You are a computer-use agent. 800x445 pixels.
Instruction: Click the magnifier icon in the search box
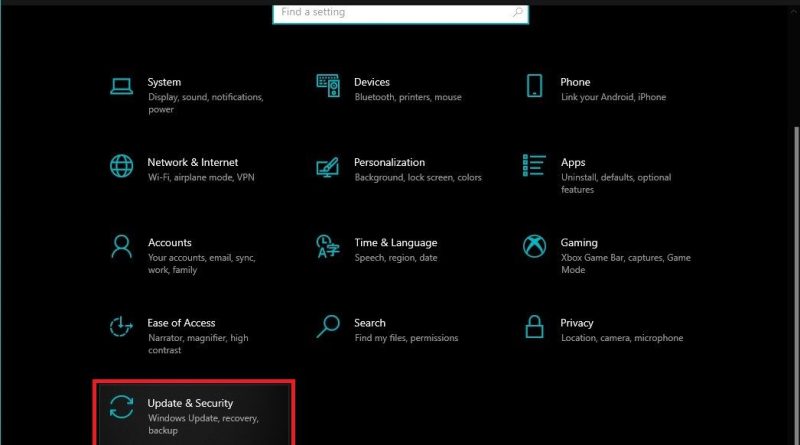click(x=517, y=12)
